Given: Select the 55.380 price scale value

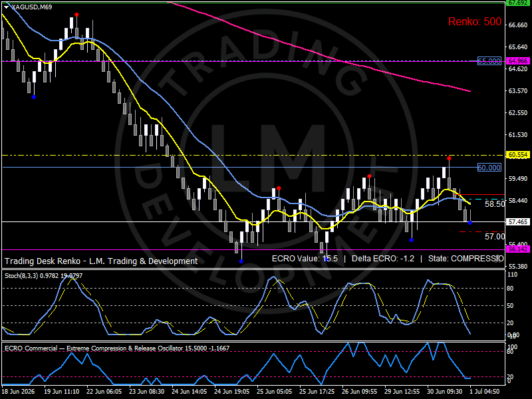Looking at the screenshot, I should [518, 267].
